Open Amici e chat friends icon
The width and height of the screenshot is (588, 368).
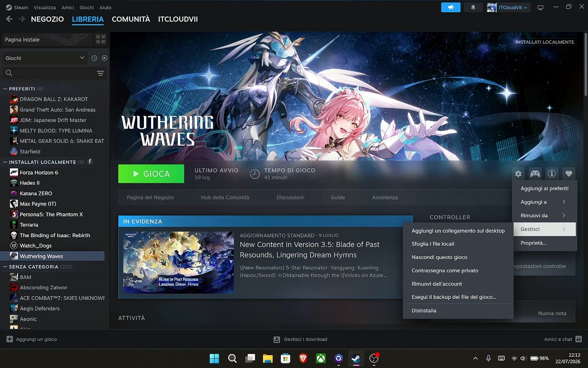coord(578,339)
